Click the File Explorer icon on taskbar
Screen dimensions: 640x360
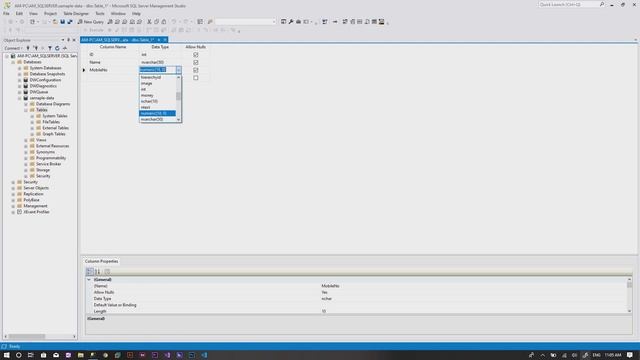click(x=80, y=355)
